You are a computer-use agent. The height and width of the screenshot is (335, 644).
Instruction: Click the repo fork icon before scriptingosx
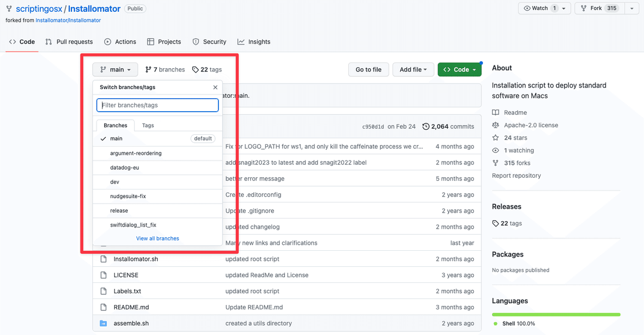tap(9, 9)
